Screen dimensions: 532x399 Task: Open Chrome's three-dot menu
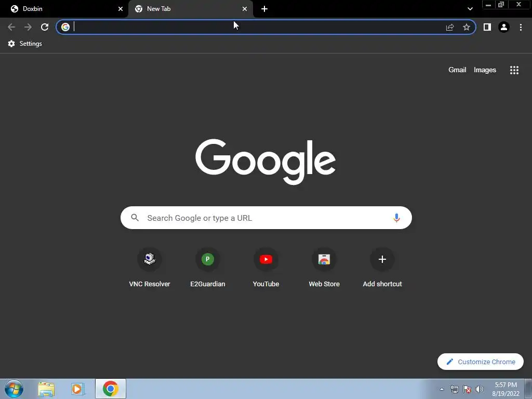521,27
